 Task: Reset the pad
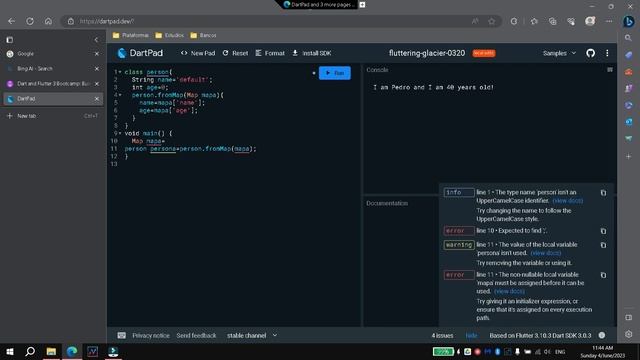coord(236,53)
